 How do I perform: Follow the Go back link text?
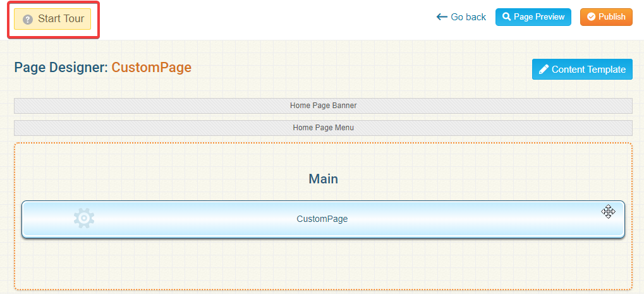point(468,17)
